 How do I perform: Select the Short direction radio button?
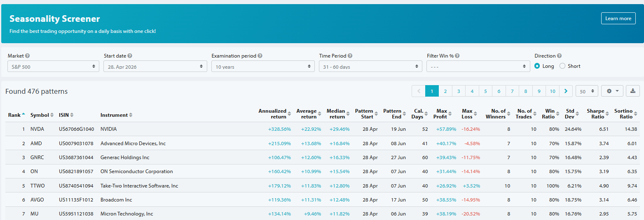coord(562,66)
